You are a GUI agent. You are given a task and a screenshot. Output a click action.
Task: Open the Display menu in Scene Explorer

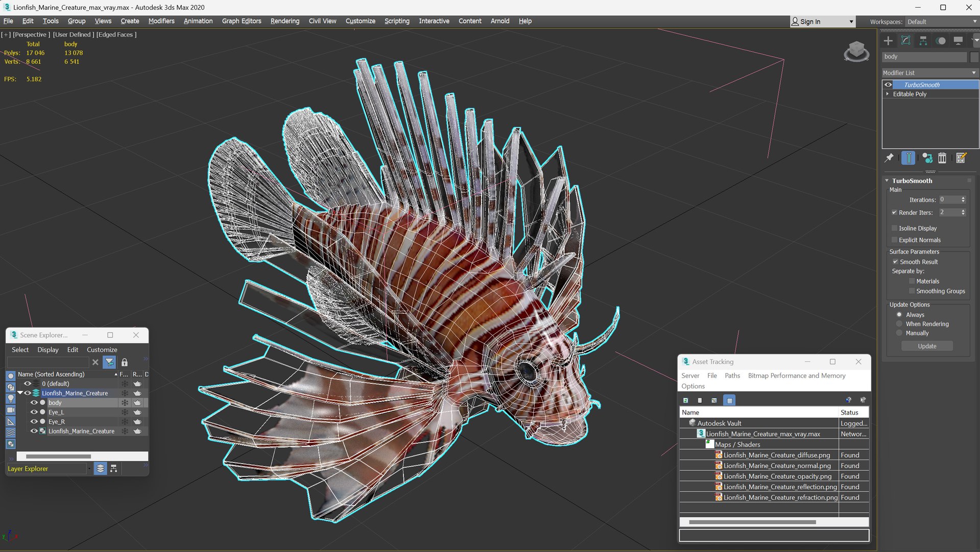[x=48, y=350]
